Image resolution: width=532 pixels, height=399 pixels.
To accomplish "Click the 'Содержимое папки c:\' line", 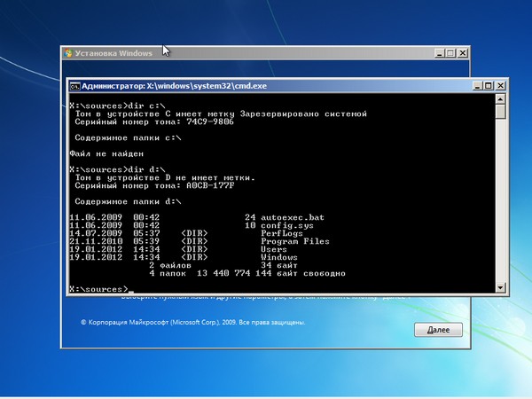I will tap(128, 137).
